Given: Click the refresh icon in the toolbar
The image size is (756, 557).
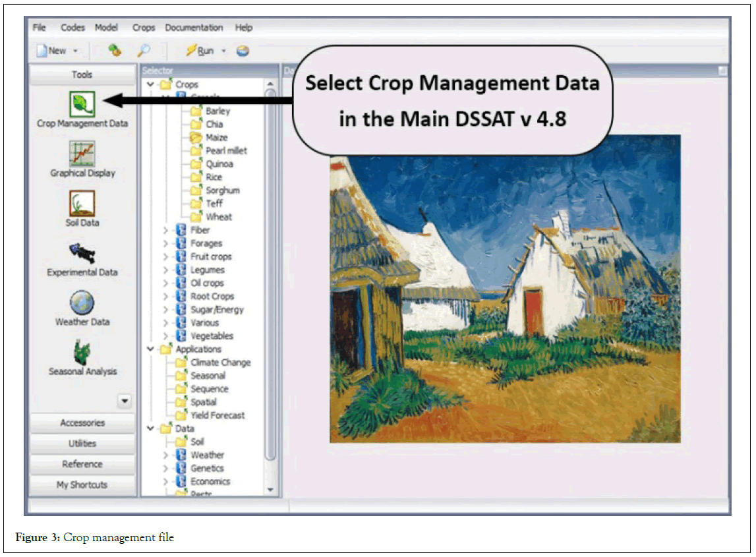Looking at the screenshot, I should pos(114,50).
